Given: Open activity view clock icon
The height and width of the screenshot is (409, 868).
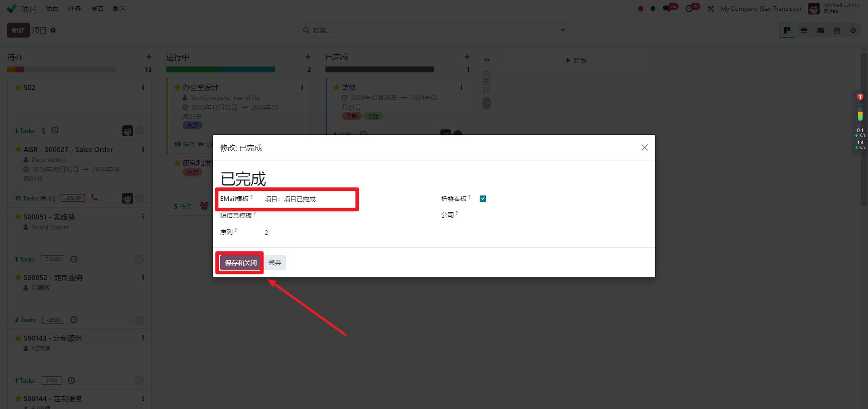Looking at the screenshot, I should tap(853, 30).
